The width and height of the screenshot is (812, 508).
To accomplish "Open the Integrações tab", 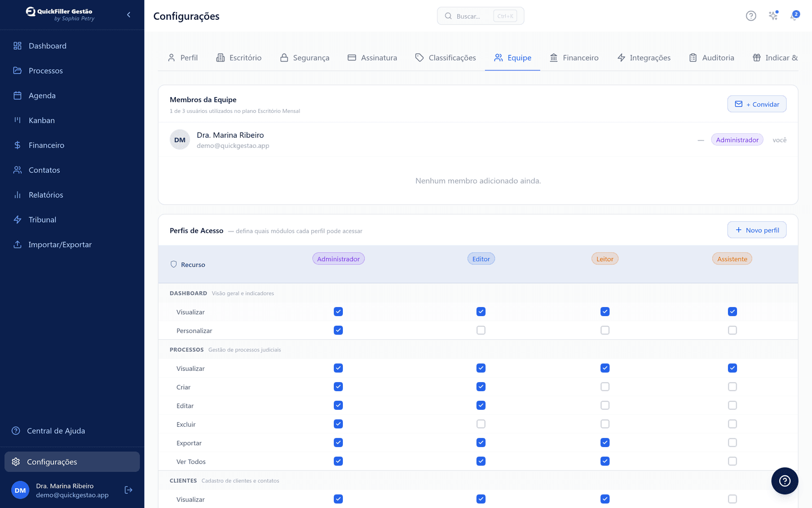I will click(644, 58).
